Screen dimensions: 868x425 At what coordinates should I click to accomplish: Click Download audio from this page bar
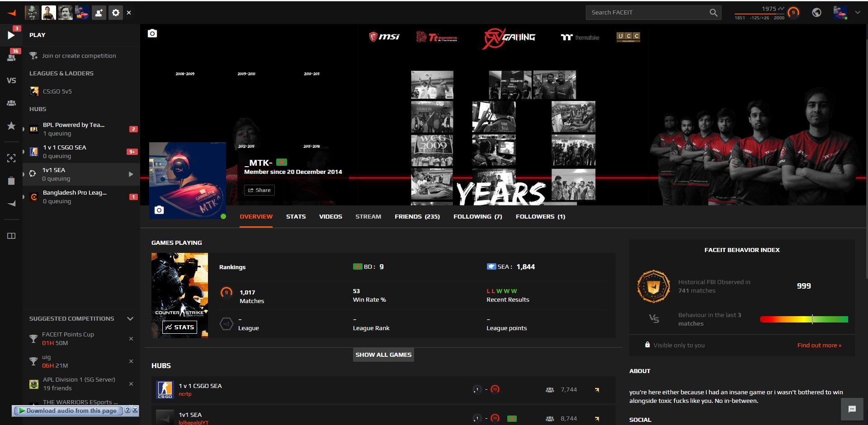point(68,411)
